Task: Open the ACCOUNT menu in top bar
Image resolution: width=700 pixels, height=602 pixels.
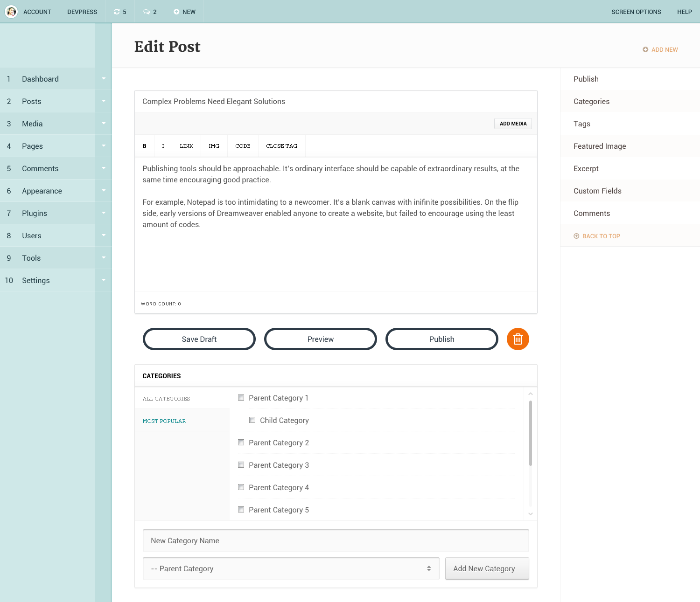Action: (x=37, y=12)
